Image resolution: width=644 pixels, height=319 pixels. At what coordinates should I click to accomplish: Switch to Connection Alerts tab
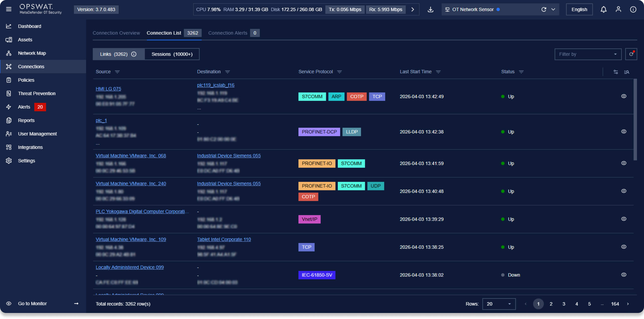(x=227, y=33)
